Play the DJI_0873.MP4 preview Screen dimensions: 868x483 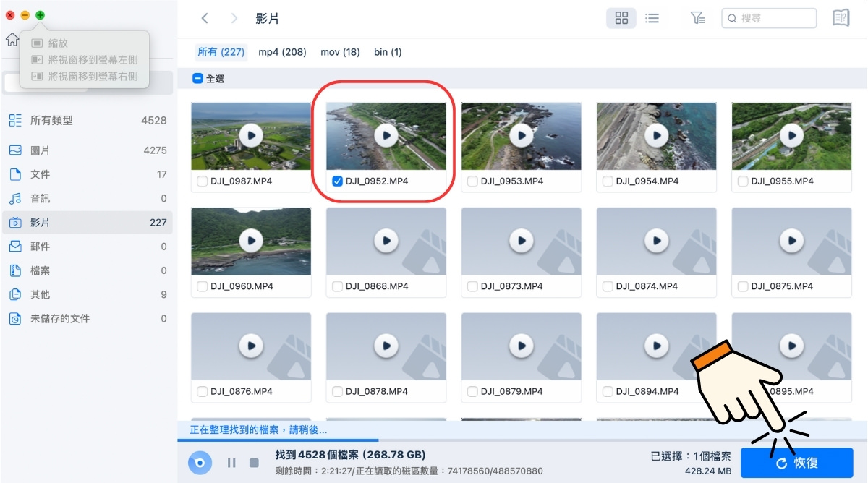[x=521, y=241]
